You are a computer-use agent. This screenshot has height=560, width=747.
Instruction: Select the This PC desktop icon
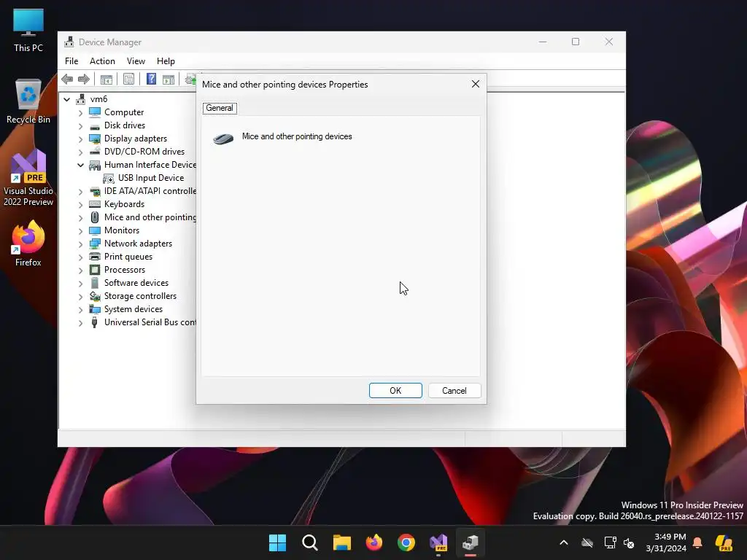[28, 30]
